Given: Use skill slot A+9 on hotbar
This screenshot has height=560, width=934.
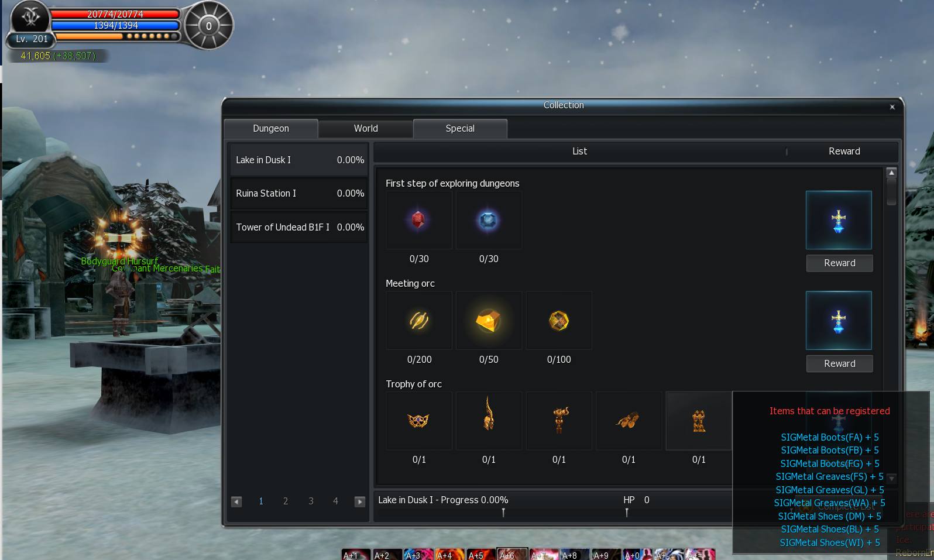Looking at the screenshot, I should (607, 554).
